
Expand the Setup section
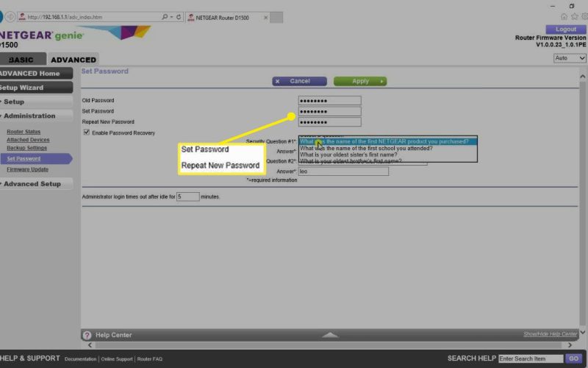pos(35,102)
